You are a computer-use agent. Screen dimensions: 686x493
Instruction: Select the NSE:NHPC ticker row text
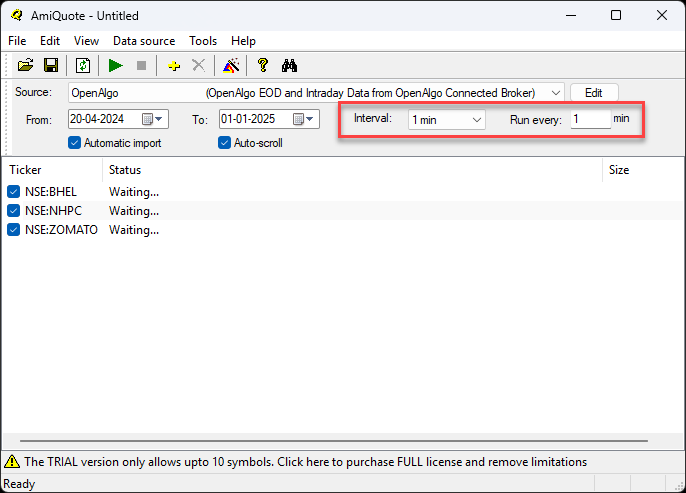tap(53, 210)
